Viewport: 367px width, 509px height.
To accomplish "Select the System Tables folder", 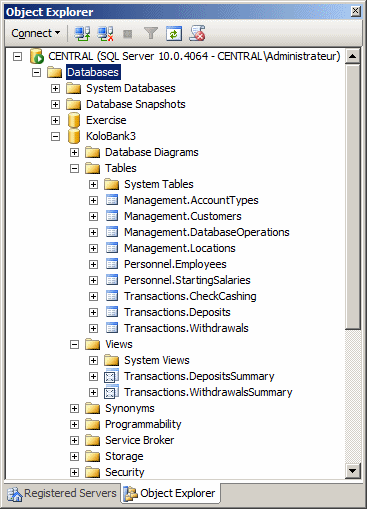I will click(159, 184).
